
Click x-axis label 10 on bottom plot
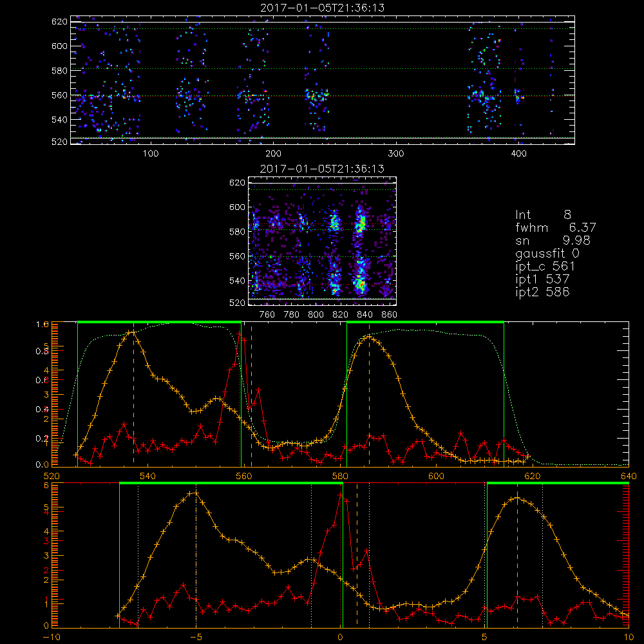(x=629, y=638)
